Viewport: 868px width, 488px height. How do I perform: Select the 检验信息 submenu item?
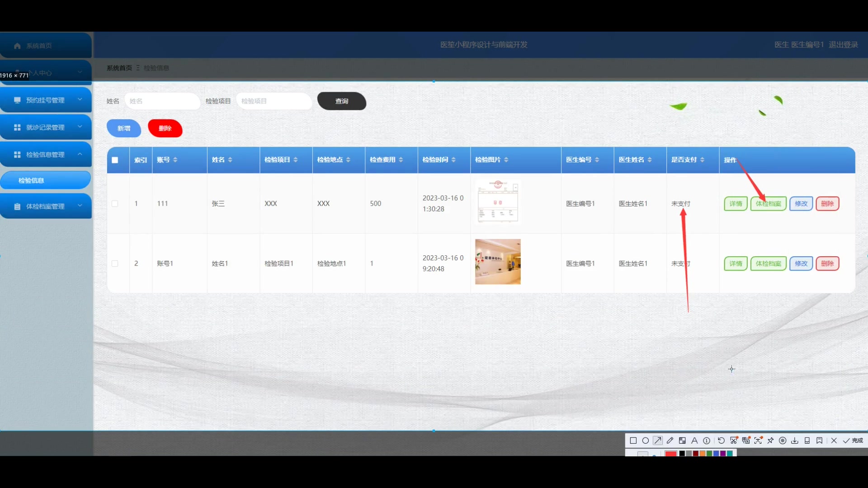[x=46, y=180]
